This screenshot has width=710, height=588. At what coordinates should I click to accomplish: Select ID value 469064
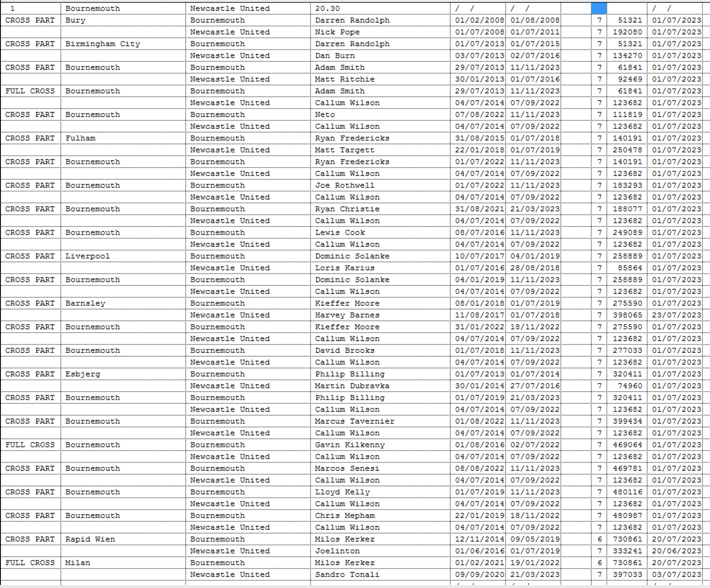click(x=627, y=445)
